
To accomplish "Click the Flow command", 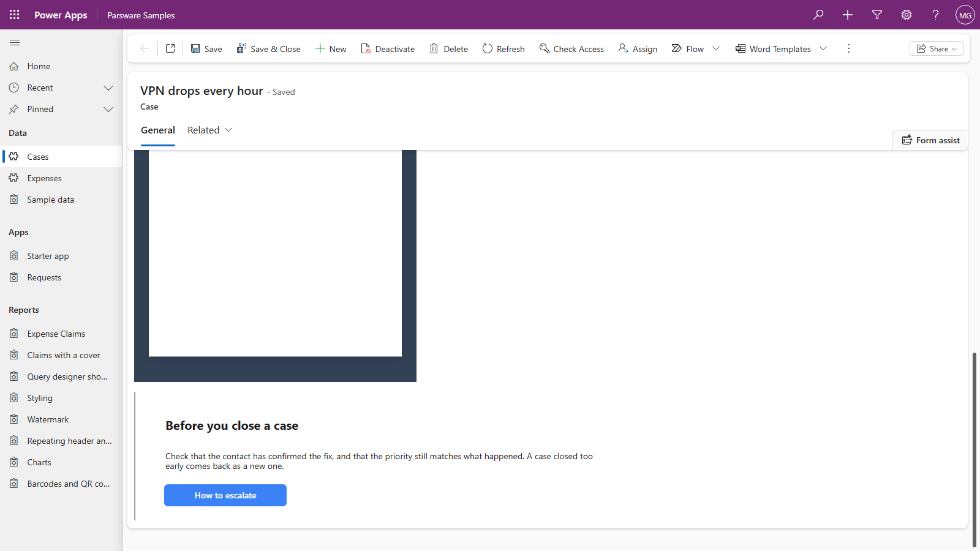I will coord(688,48).
